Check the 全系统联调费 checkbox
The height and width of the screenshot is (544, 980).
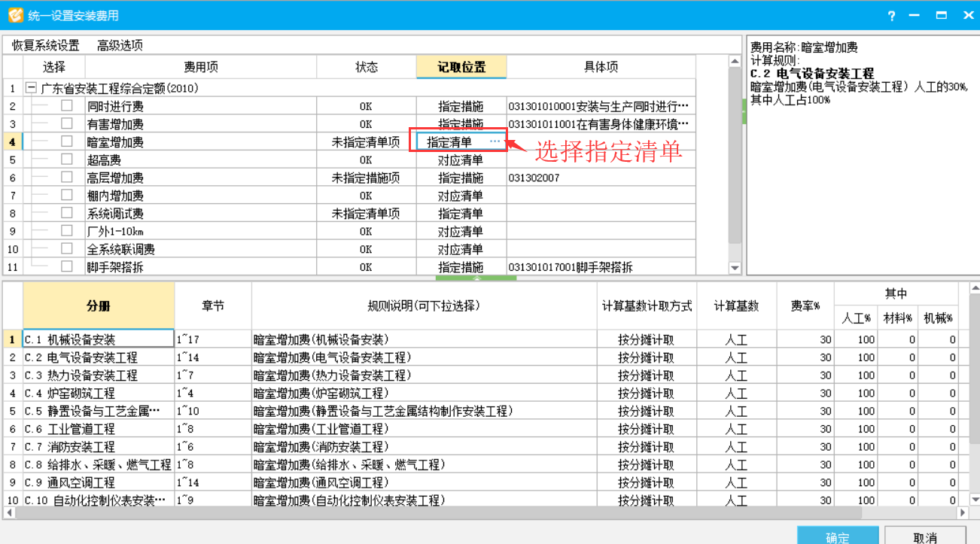67,249
